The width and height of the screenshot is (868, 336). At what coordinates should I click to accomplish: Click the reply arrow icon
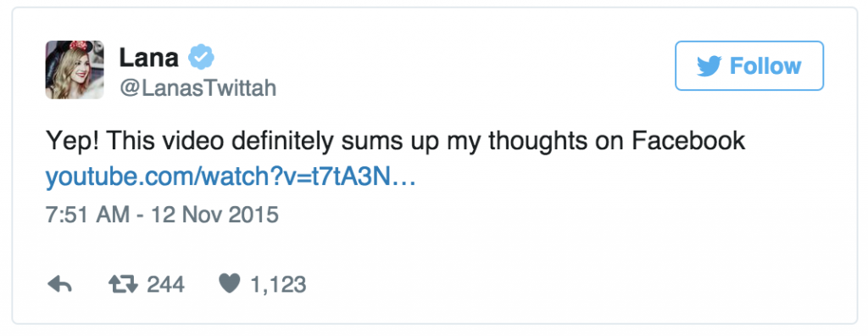tap(60, 285)
